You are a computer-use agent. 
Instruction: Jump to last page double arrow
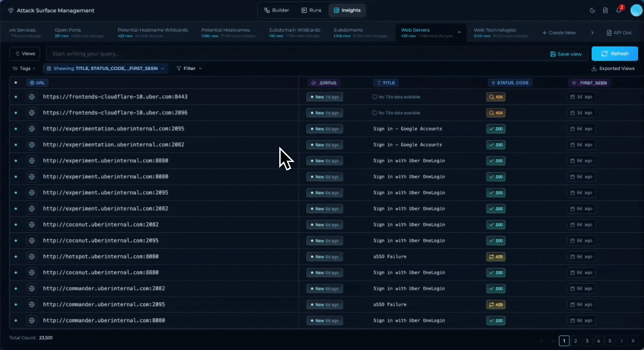[x=633, y=341]
